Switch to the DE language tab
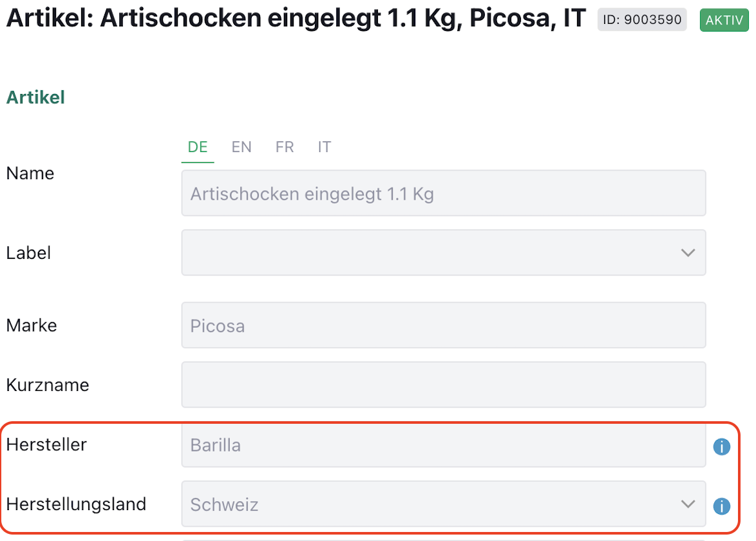756x541 pixels. [198, 147]
